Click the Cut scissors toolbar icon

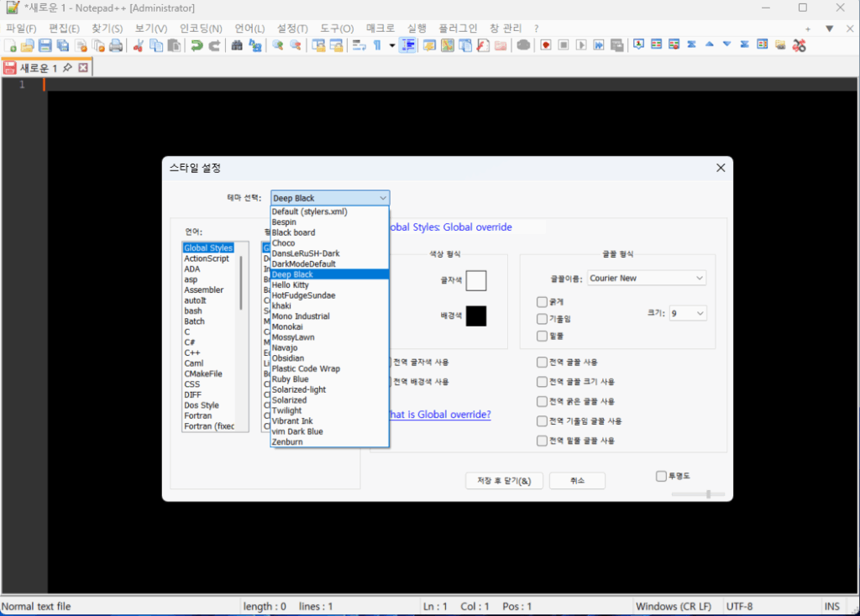point(139,45)
